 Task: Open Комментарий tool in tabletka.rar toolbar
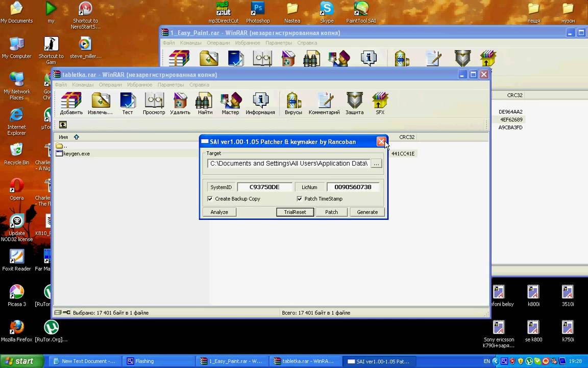click(x=324, y=103)
